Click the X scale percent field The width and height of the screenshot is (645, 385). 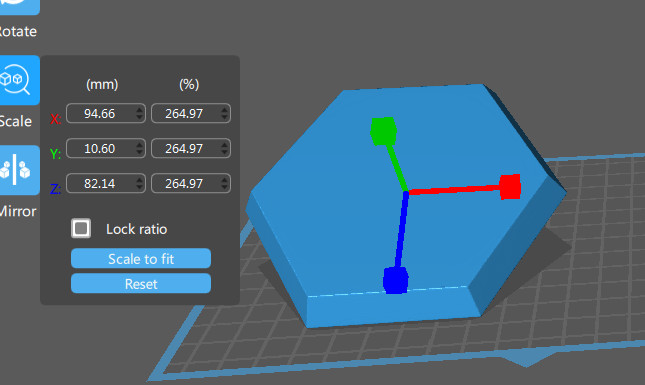191,114
